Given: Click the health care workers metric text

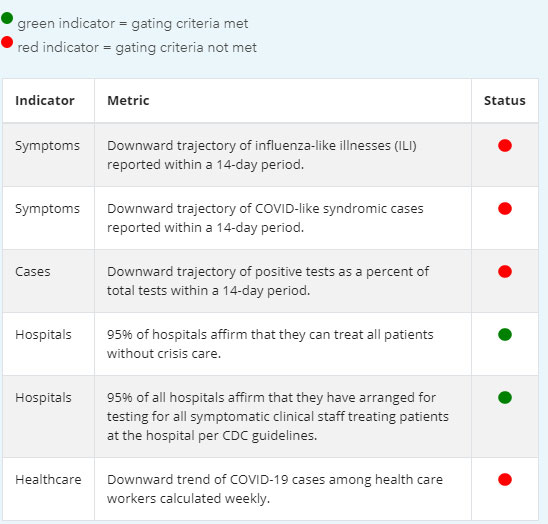Looking at the screenshot, I should tap(275, 489).
